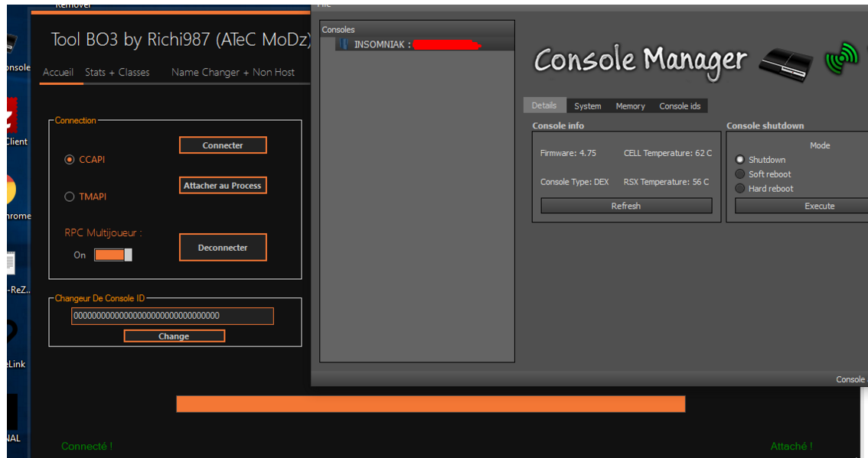Click the Firmware: 4.75 text
The image size is (868, 458).
(x=568, y=153)
